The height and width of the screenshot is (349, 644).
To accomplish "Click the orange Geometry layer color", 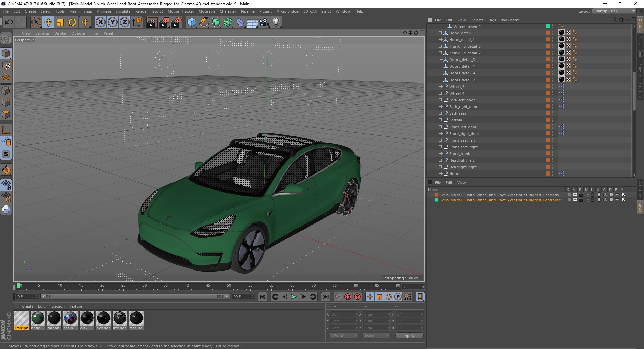I will tap(436, 195).
